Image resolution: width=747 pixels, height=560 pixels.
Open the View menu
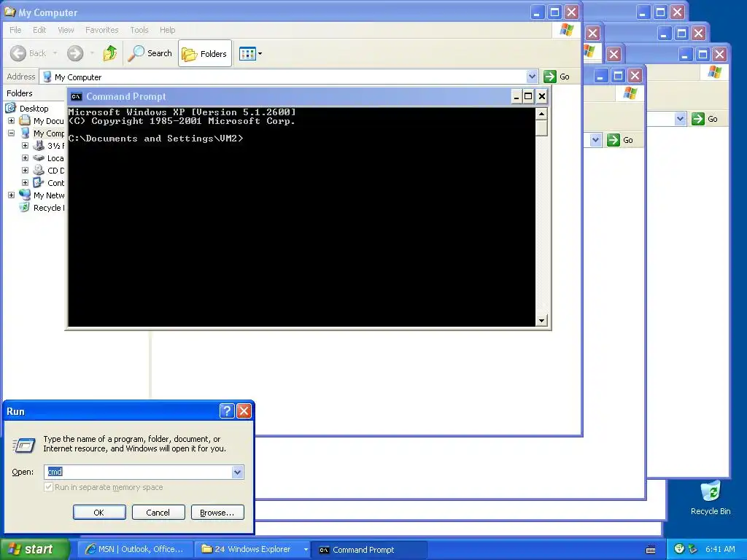66,30
